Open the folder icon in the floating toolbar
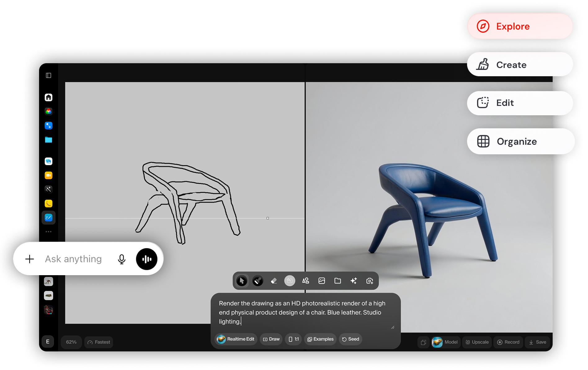The image size is (588, 370). click(338, 281)
